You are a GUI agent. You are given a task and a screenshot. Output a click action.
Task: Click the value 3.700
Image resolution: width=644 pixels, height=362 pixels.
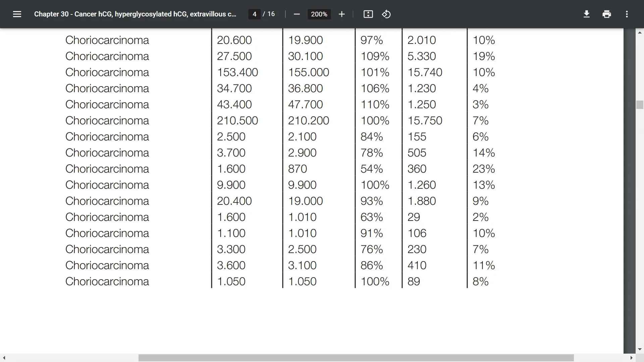(231, 153)
